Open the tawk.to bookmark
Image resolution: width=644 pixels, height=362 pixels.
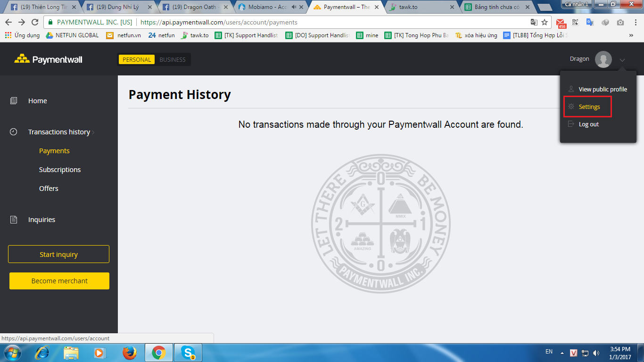(x=195, y=35)
